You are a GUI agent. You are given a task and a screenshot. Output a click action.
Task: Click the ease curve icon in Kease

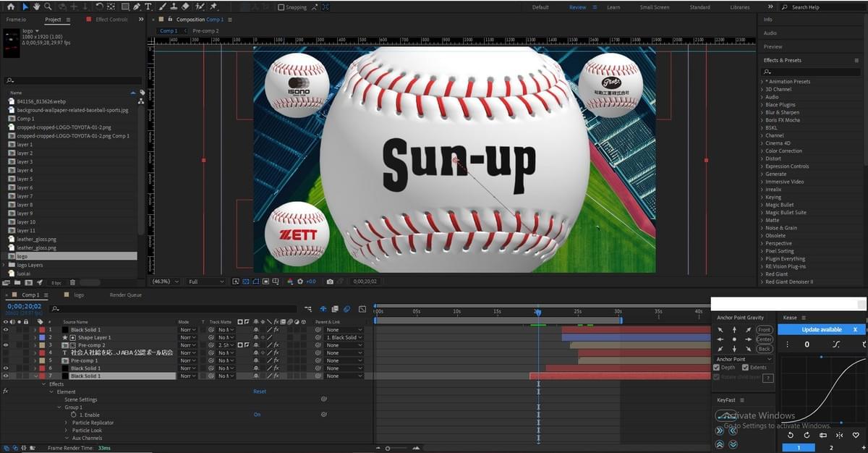point(835,344)
